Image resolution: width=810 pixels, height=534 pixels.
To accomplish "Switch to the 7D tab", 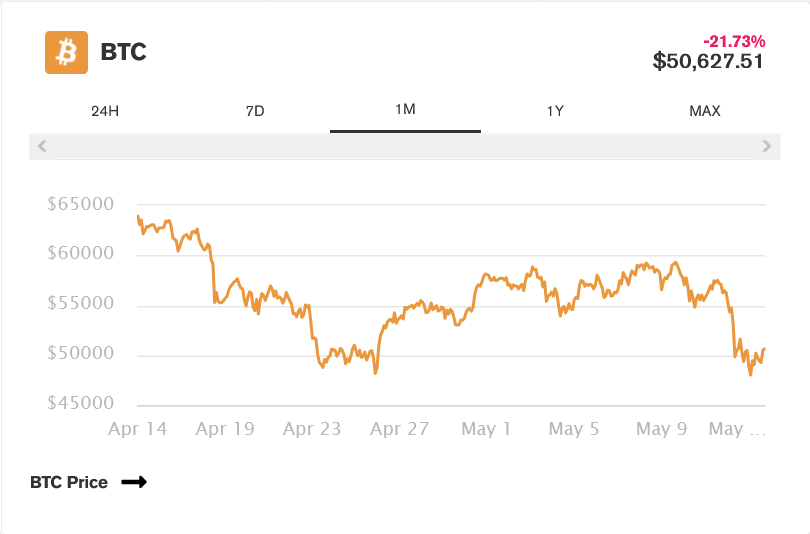I will point(255,111).
